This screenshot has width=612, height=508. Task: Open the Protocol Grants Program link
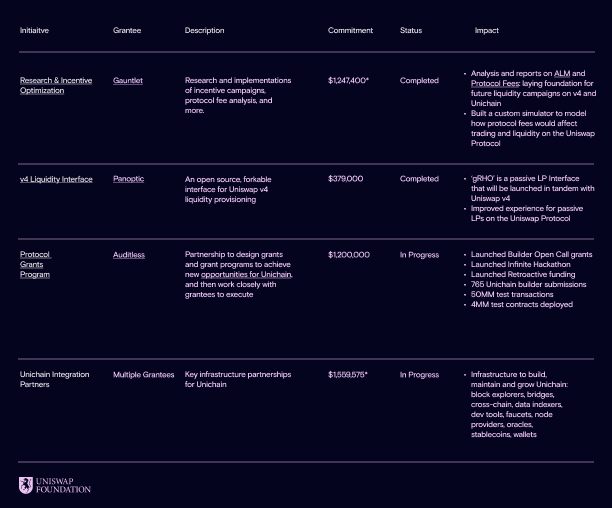(x=35, y=265)
